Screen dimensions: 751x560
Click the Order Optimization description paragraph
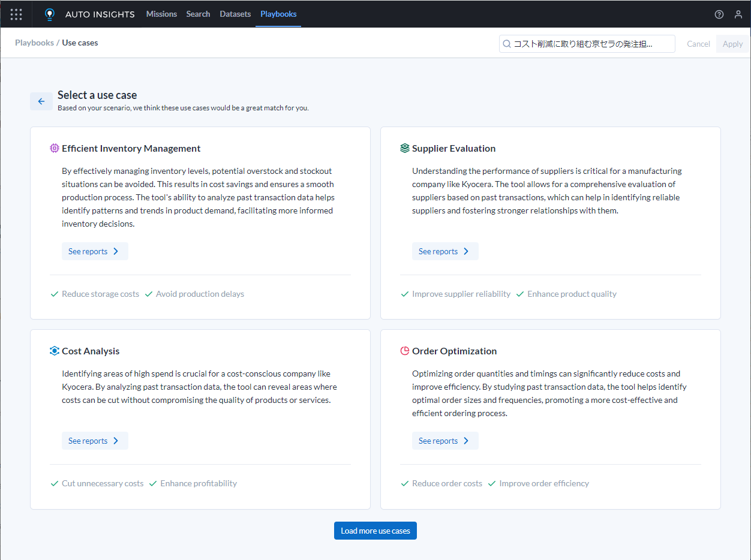coord(549,393)
